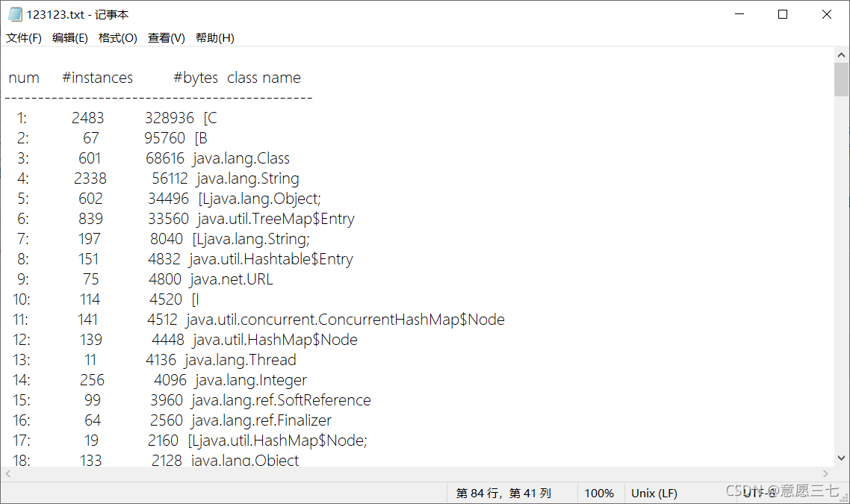Image resolution: width=850 pixels, height=504 pixels.
Task: Click the vertical scrollbar thumb
Action: click(841, 79)
